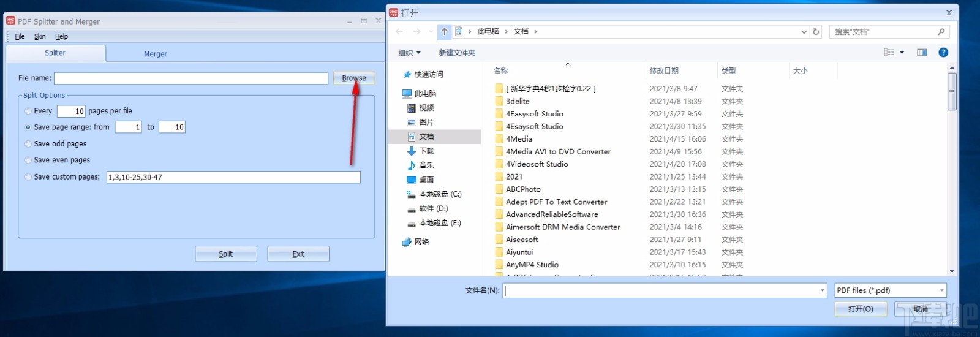Select 文档 in navigation pane
980x337 pixels.
(x=426, y=137)
